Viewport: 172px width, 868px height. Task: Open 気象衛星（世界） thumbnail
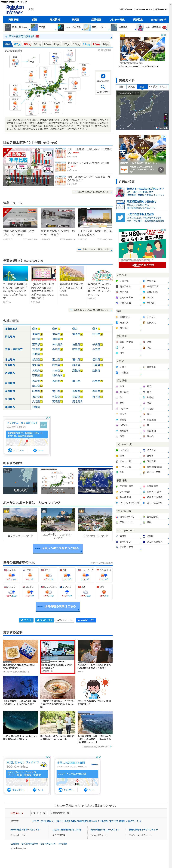(95, 481)
